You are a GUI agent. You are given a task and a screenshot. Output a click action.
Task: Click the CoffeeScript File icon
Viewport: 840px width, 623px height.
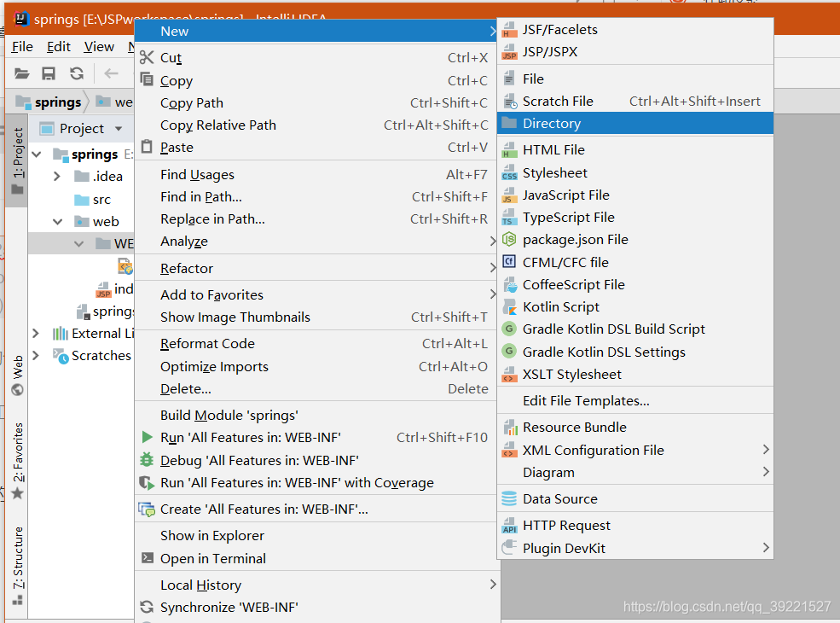509,284
